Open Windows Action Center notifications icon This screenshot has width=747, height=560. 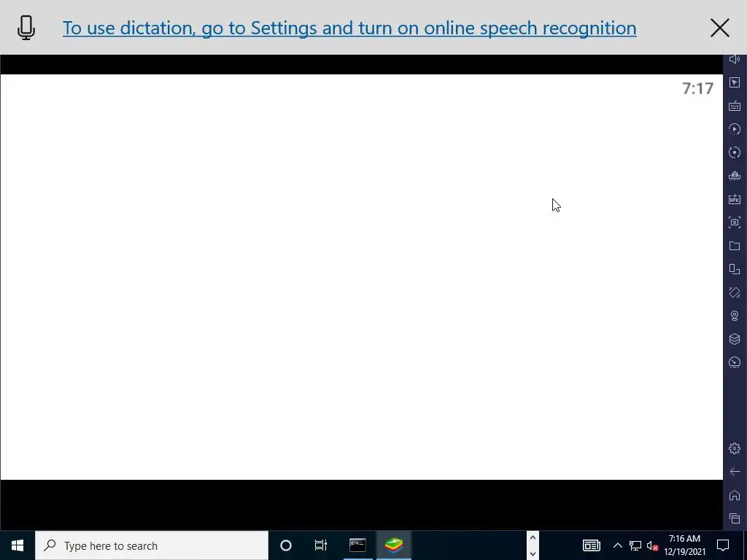723,545
